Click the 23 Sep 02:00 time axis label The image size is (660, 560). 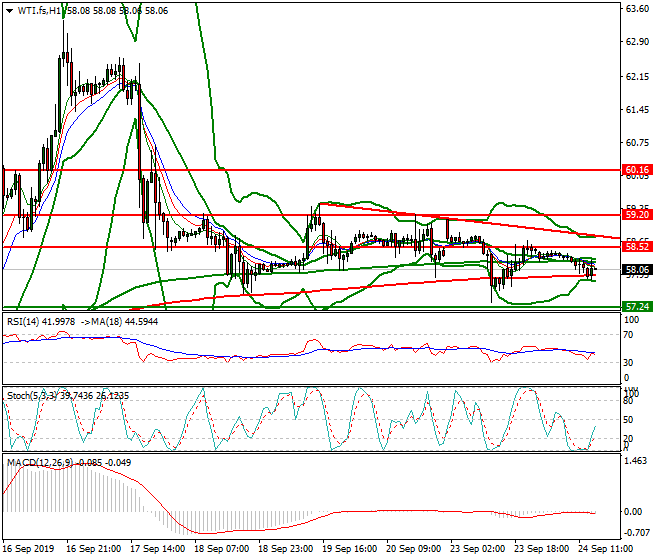[478, 549]
